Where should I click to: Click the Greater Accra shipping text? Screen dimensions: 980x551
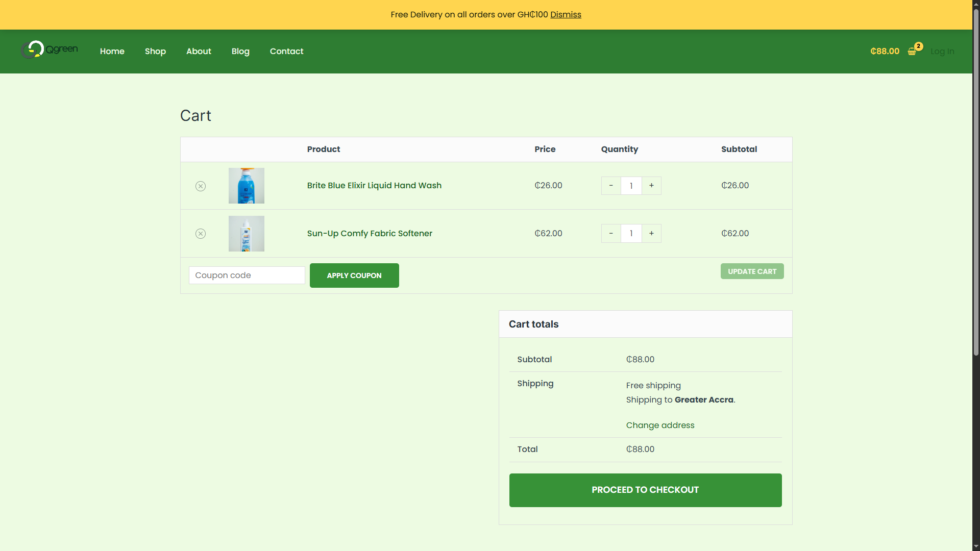(x=704, y=400)
